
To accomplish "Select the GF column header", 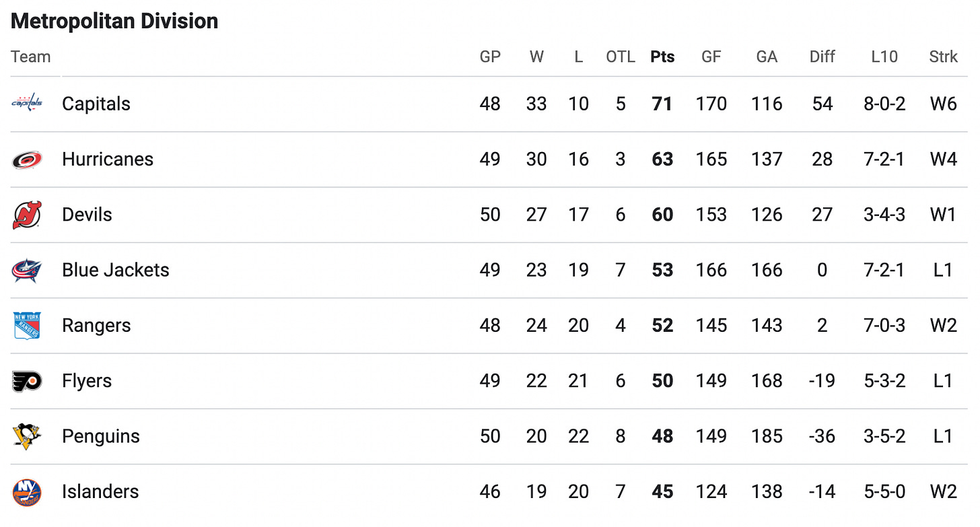I will 711,57.
